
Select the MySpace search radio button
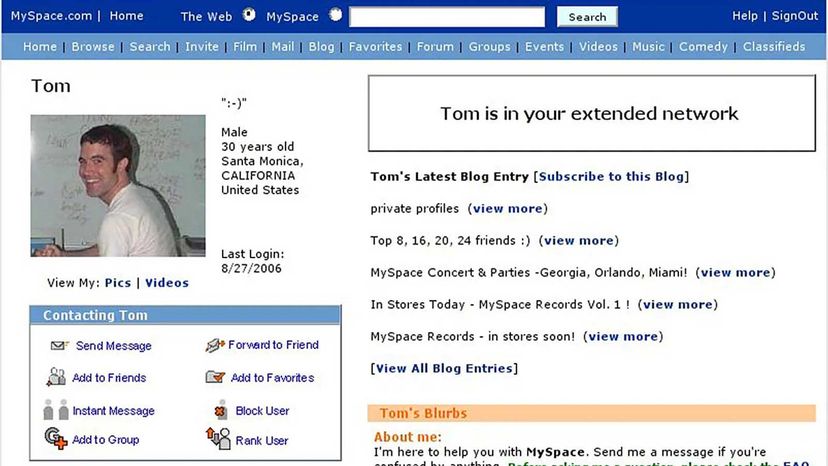pos(335,15)
